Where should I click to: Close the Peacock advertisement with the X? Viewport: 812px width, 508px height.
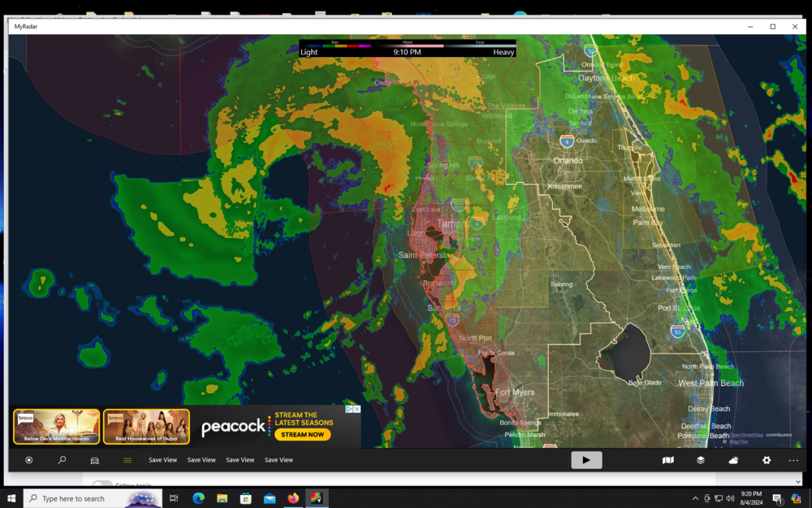click(356, 409)
